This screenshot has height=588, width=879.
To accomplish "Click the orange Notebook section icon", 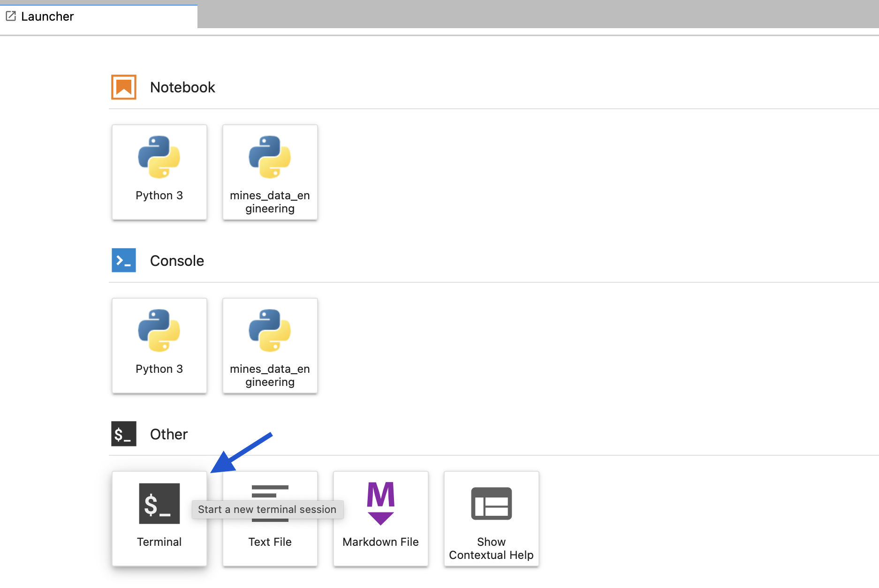I will click(x=124, y=87).
